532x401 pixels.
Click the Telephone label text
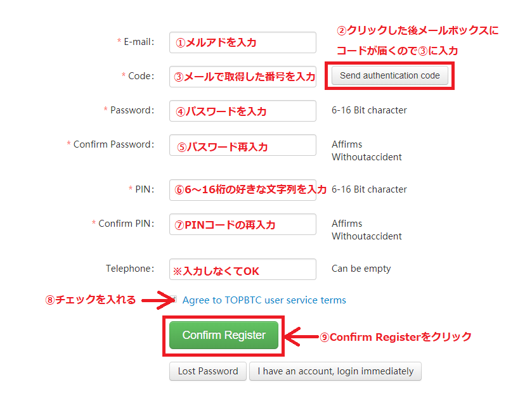click(x=130, y=269)
